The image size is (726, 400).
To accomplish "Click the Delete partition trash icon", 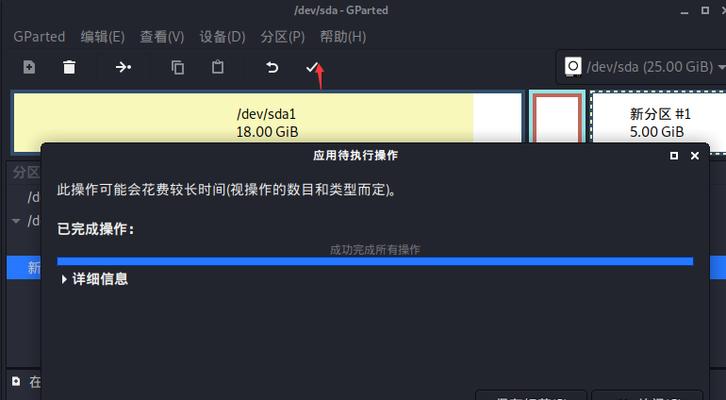I will [x=69, y=68].
